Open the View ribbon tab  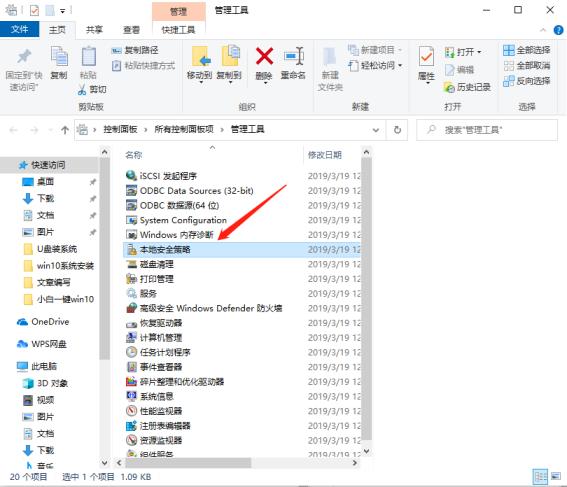[131, 30]
